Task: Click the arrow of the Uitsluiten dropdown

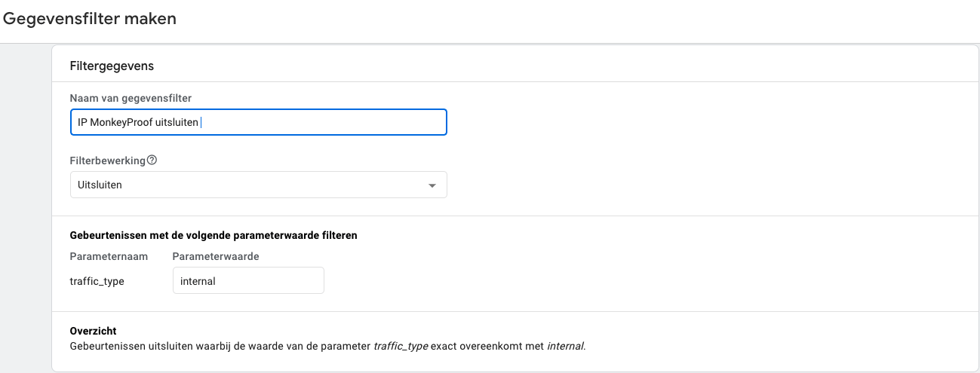Action: click(x=432, y=185)
